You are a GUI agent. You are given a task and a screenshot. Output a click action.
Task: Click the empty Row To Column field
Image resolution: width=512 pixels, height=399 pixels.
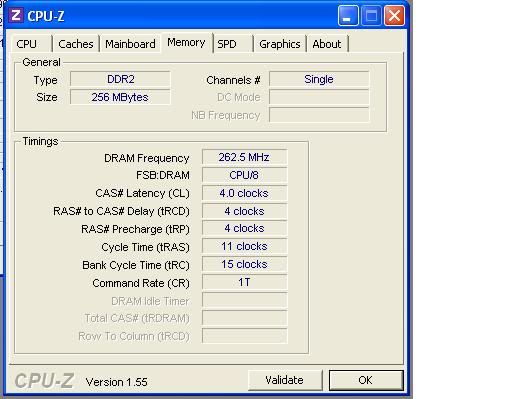(244, 336)
